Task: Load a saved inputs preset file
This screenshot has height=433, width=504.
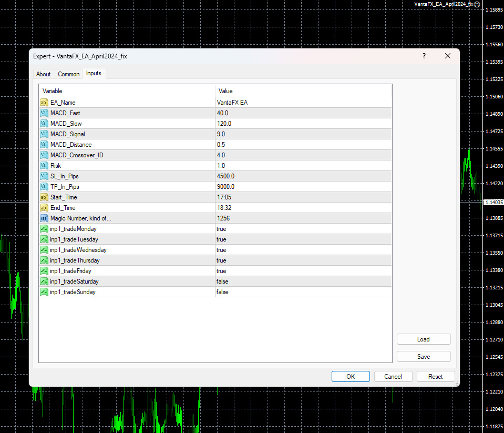Action: tap(424, 339)
